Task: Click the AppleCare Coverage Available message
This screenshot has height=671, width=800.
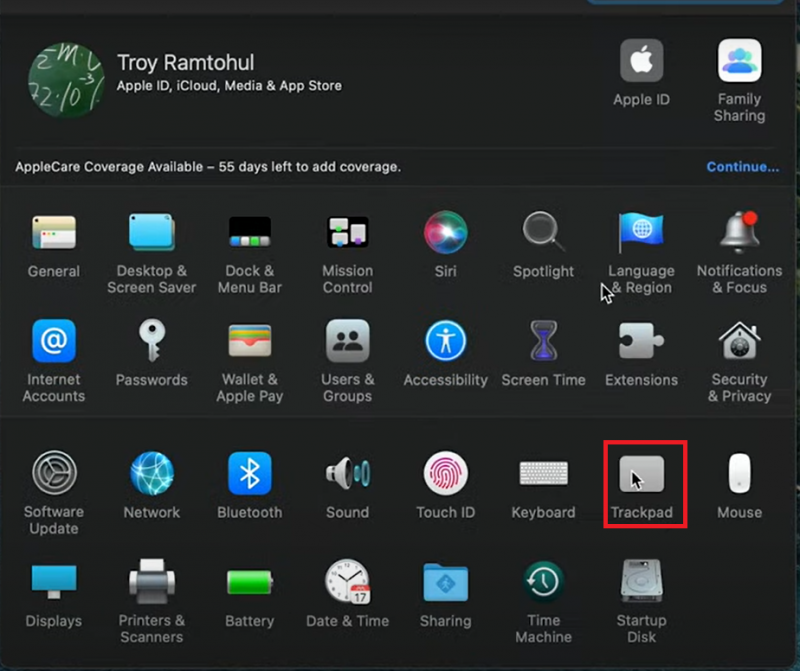Action: [x=208, y=167]
